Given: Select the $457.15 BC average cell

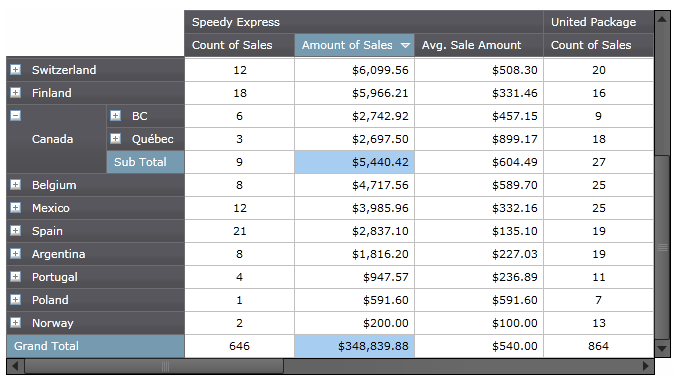Looking at the screenshot, I should (x=479, y=116).
